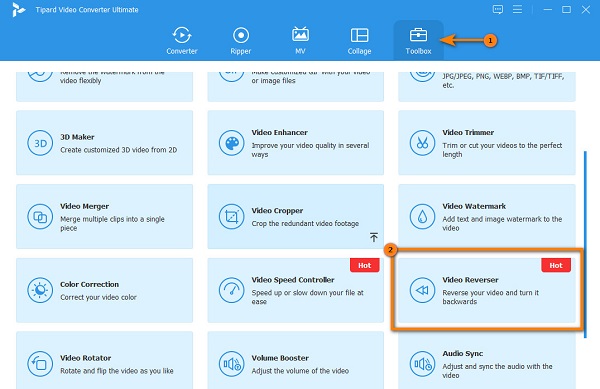The height and width of the screenshot is (389, 600).
Task: Go to the Collage tab
Action: (359, 41)
